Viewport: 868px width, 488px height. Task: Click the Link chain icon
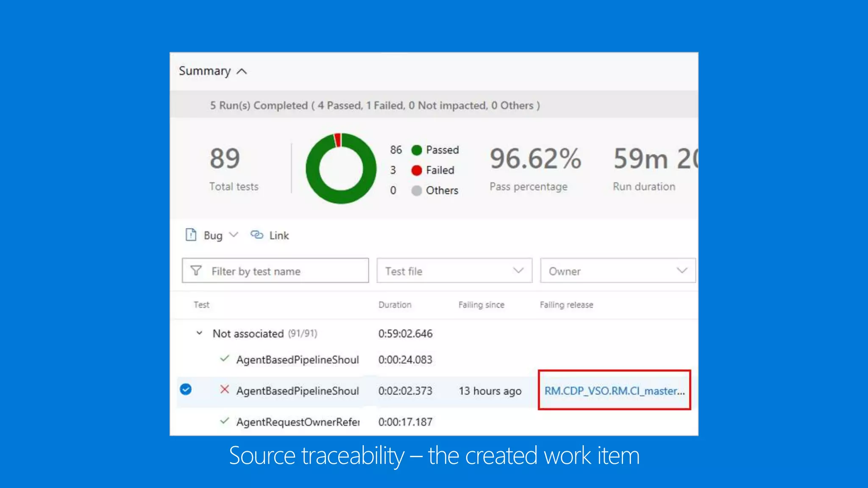click(257, 235)
